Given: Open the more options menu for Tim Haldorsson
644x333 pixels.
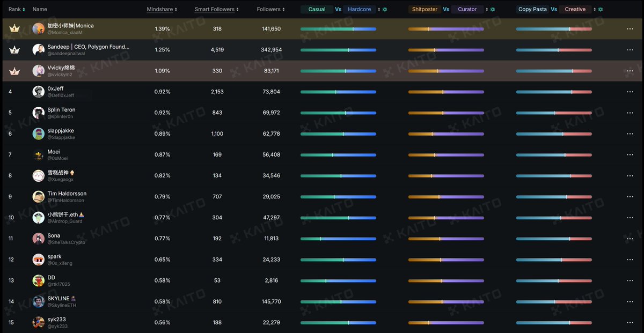Looking at the screenshot, I should point(630,197).
